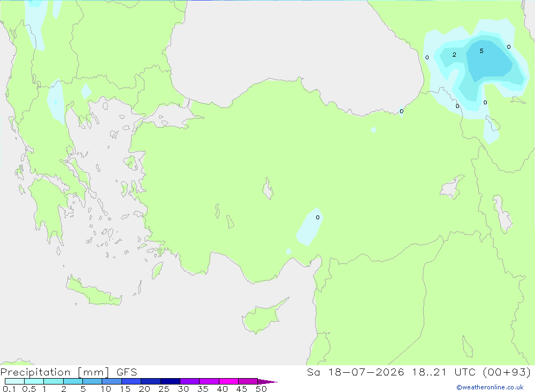This screenshot has height=392, width=535.
Task: Click the legend label '0.1'
Action: coord(9,389)
